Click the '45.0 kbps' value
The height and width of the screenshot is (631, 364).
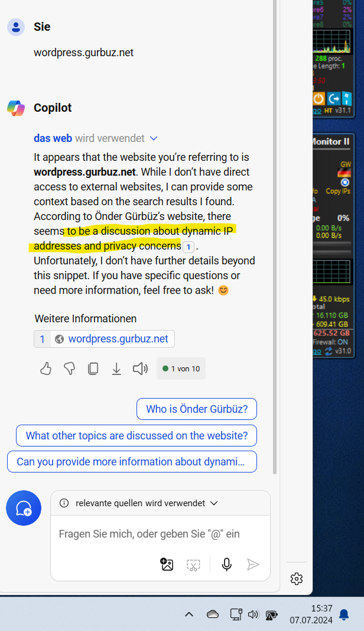[334, 299]
